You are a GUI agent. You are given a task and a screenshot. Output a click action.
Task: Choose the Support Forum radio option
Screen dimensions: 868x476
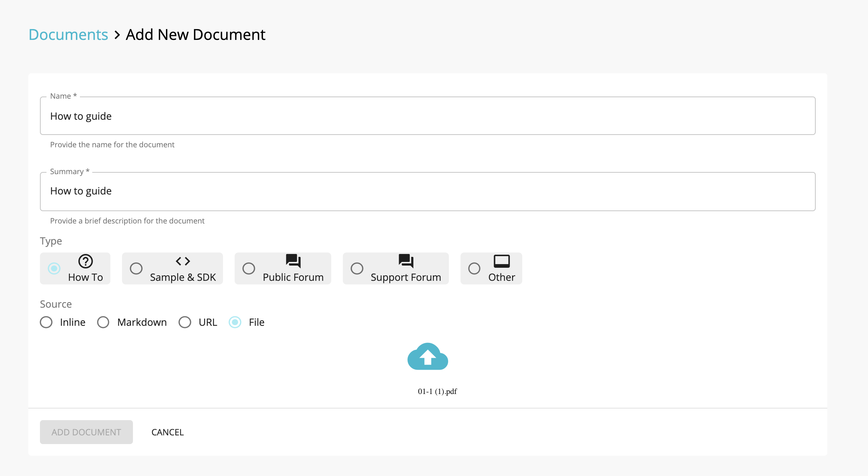point(357,268)
